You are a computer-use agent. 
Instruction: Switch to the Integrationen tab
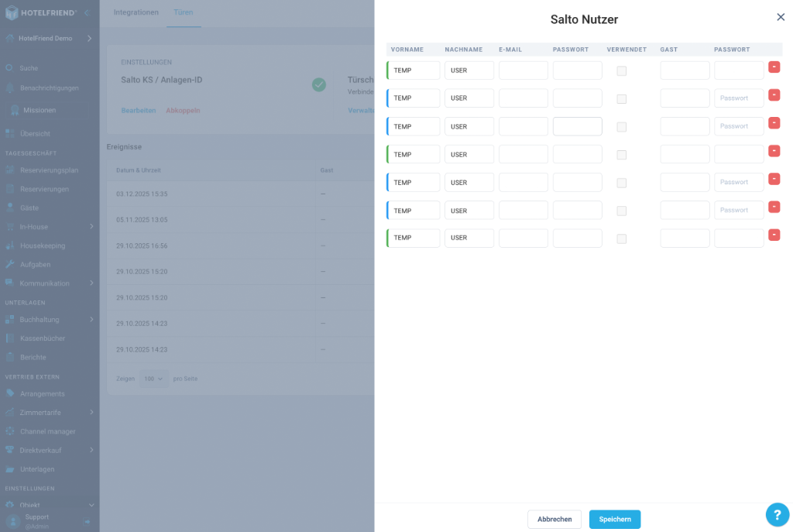pos(136,12)
